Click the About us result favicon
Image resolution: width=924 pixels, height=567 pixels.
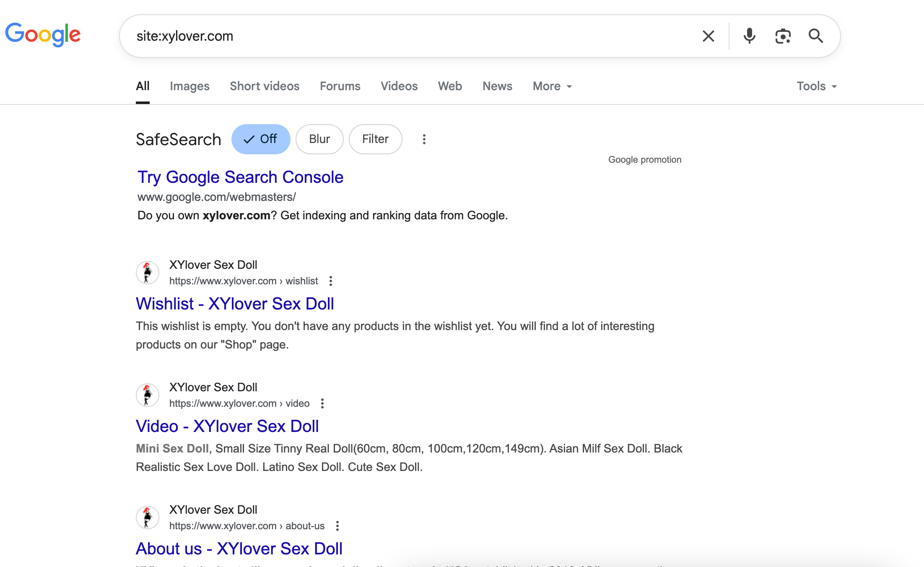click(x=148, y=518)
